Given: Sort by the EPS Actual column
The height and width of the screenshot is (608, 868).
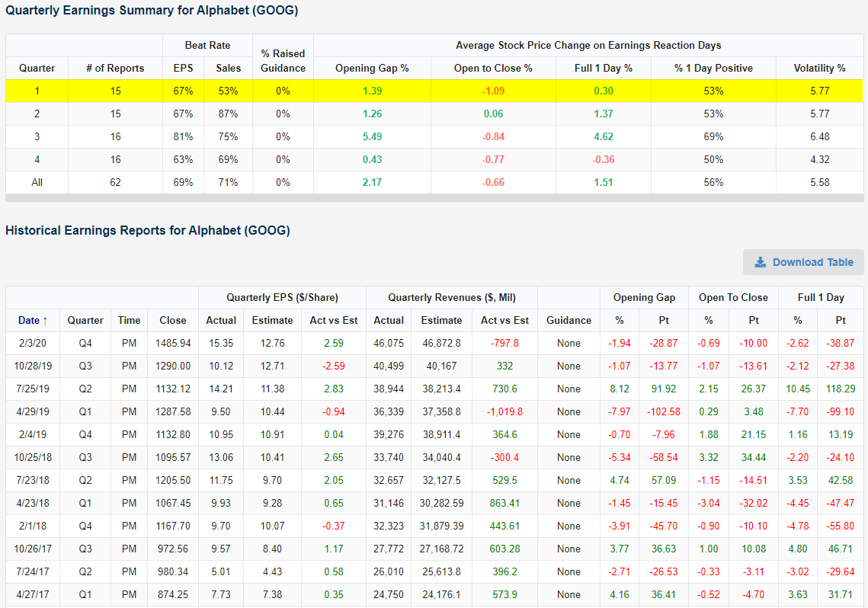Looking at the screenshot, I should [220, 320].
